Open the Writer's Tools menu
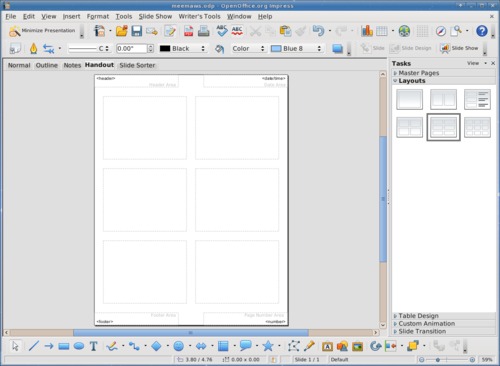This screenshot has height=366, width=500. tap(199, 16)
